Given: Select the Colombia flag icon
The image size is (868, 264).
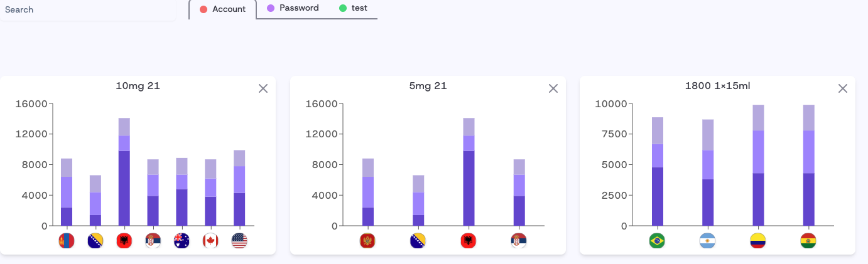Looking at the screenshot, I should (x=758, y=241).
